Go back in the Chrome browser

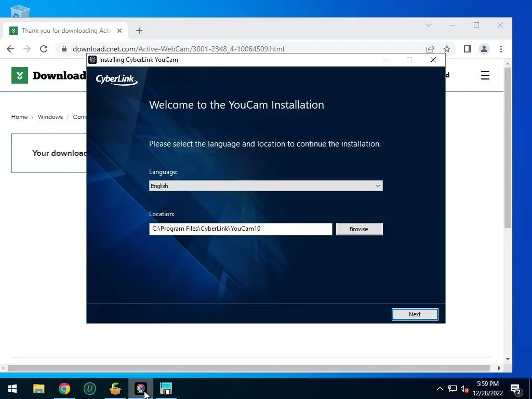pos(10,49)
